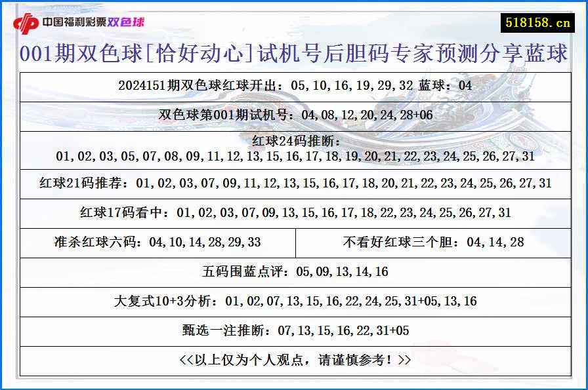Toggle the 五码围蓝点评 row
588x390 pixels.
(x=294, y=271)
